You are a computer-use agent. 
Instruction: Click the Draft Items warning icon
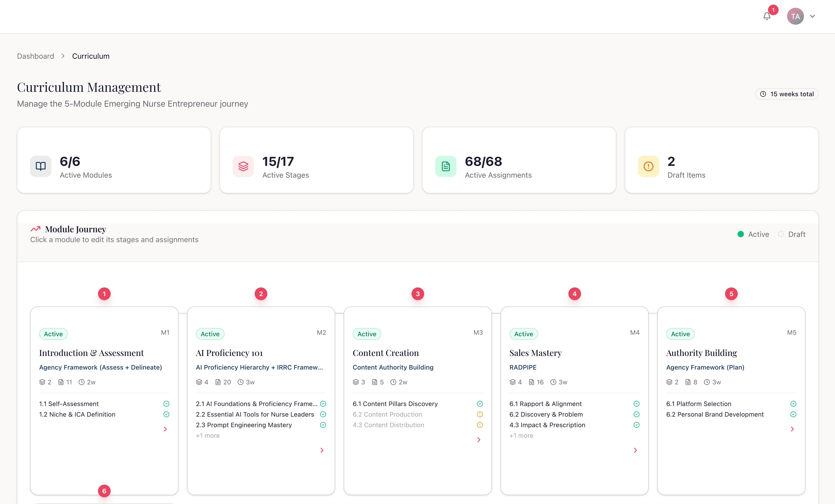pyautogui.click(x=648, y=166)
